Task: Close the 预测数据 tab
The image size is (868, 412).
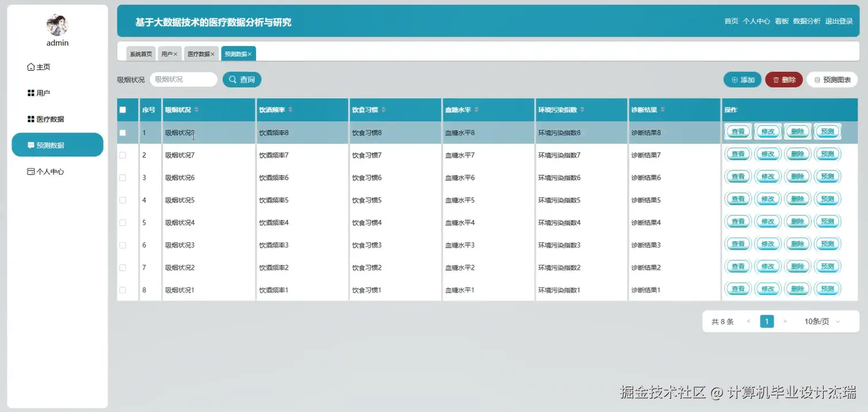Action: (250, 54)
